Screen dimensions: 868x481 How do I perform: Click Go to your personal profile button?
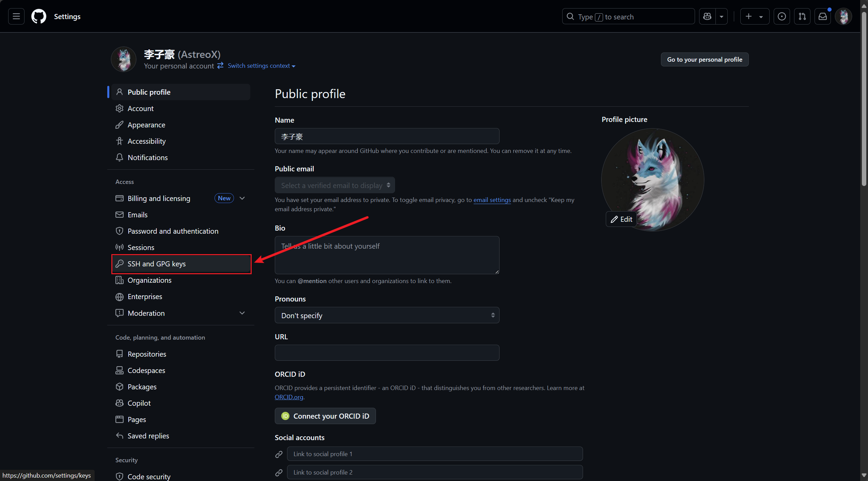[x=705, y=60]
